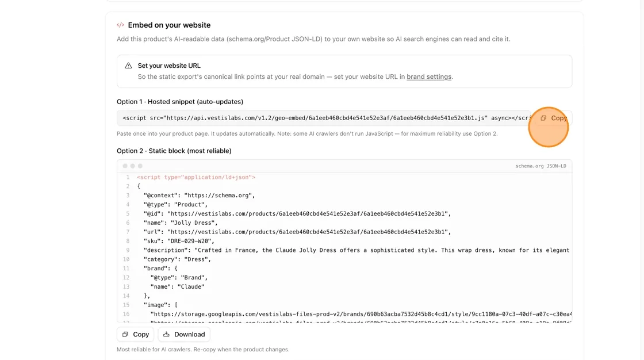Copy the static JSON-LD block
This screenshot has height=360, width=644.
click(x=136, y=335)
